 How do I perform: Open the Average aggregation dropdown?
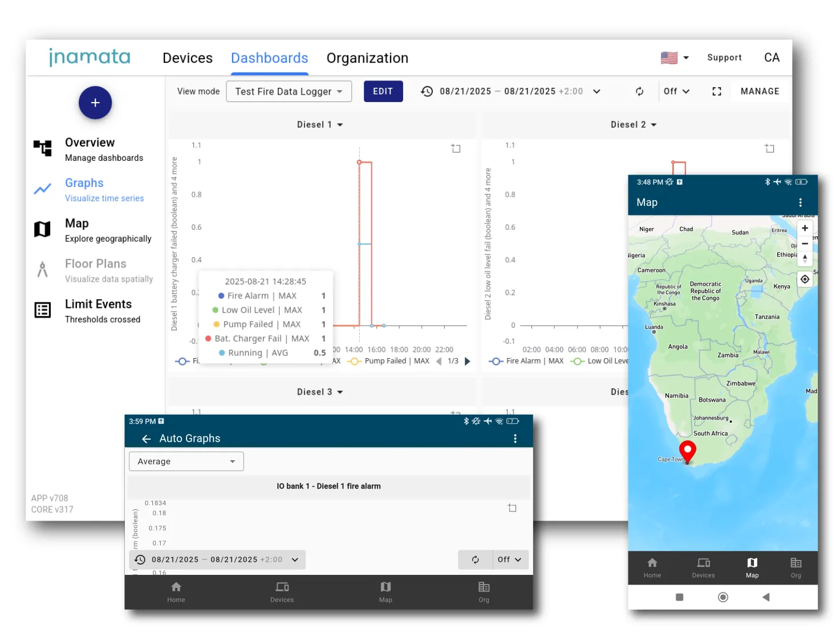coord(186,461)
